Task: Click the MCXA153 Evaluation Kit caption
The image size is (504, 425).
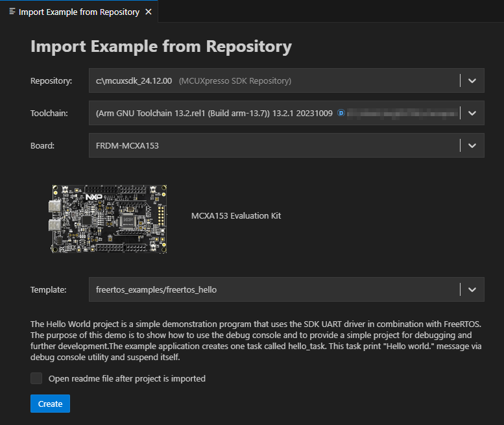Action: tap(236, 215)
